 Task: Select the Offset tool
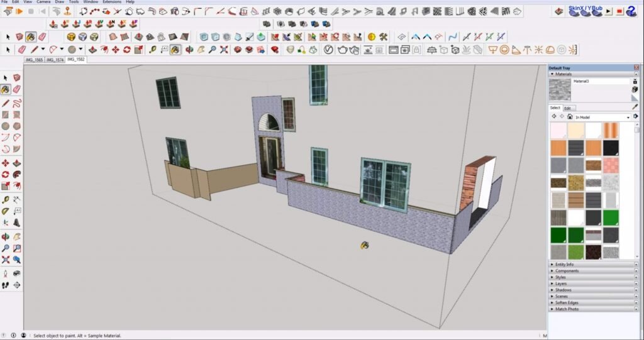tap(17, 186)
